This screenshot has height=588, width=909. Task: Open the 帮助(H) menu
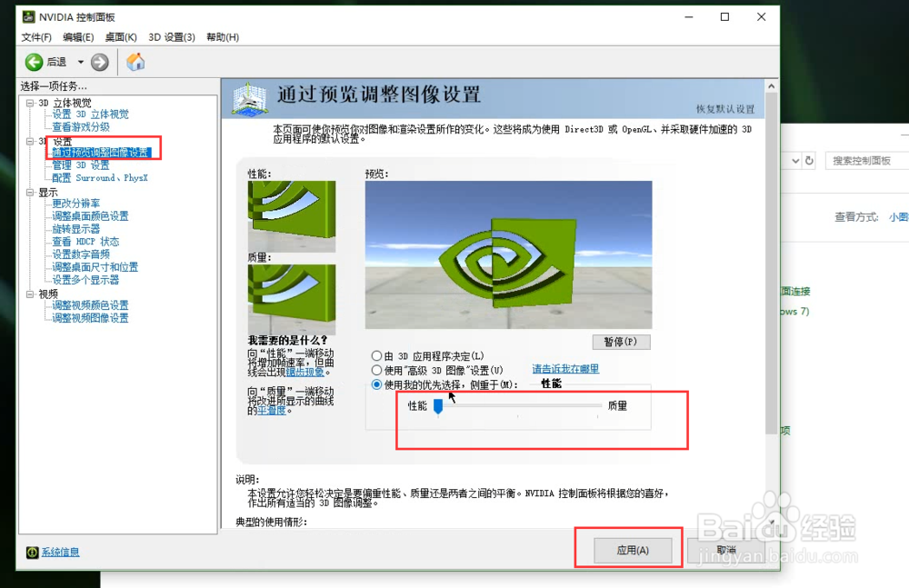(x=223, y=37)
